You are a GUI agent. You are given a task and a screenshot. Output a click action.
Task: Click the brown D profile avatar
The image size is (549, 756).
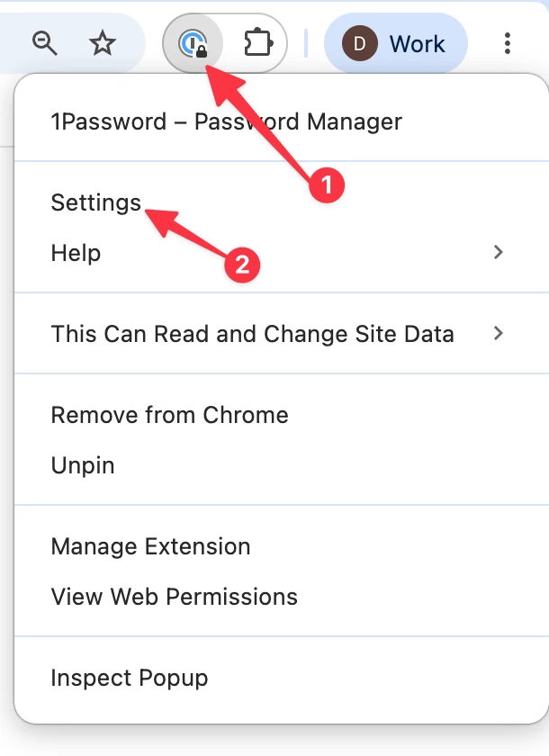[360, 43]
